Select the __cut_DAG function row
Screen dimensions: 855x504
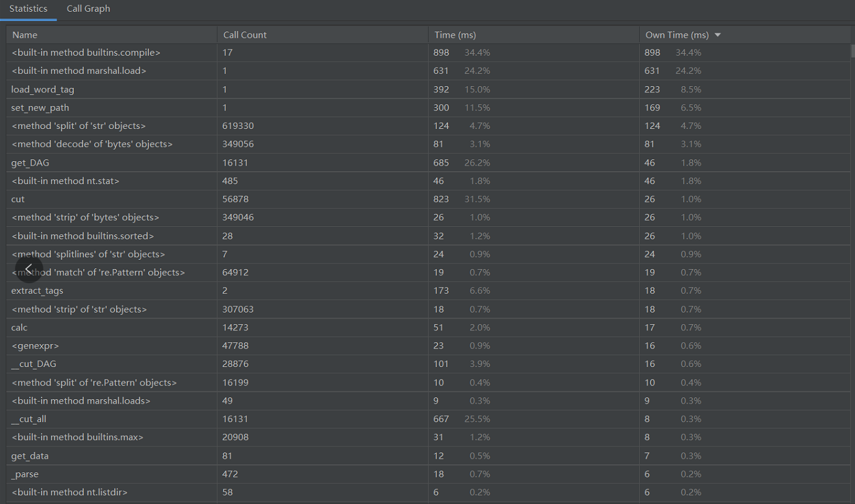pos(34,364)
